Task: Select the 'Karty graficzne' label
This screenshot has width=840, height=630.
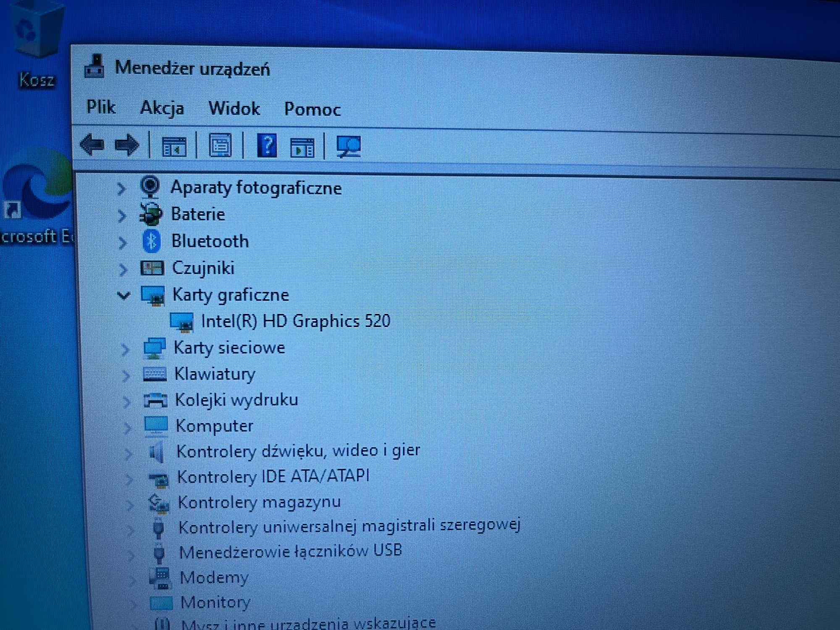Action: 231,295
